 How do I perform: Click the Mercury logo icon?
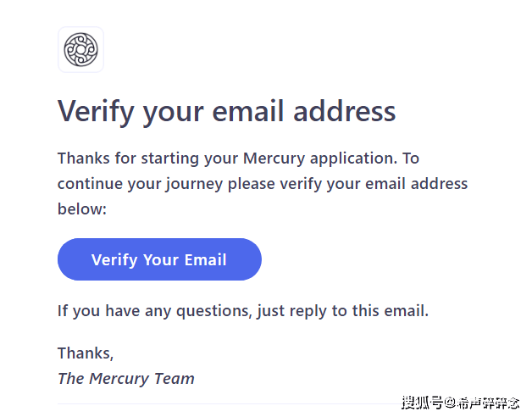pyautogui.click(x=80, y=49)
